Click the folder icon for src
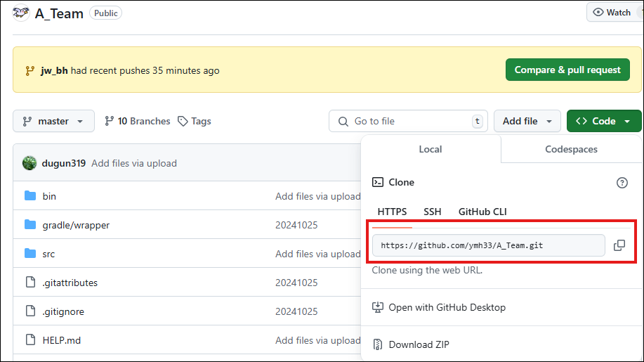The width and height of the screenshot is (644, 362). pos(30,253)
